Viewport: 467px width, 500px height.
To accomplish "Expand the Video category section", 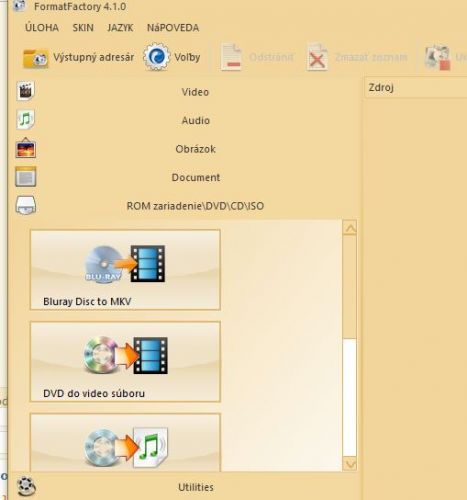I will click(195, 92).
